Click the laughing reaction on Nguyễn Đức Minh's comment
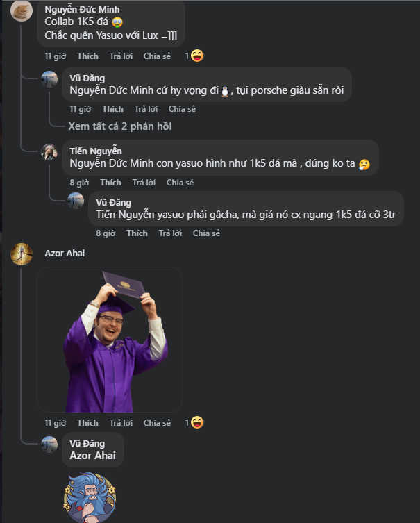The height and width of the screenshot is (523, 420). coord(197,56)
